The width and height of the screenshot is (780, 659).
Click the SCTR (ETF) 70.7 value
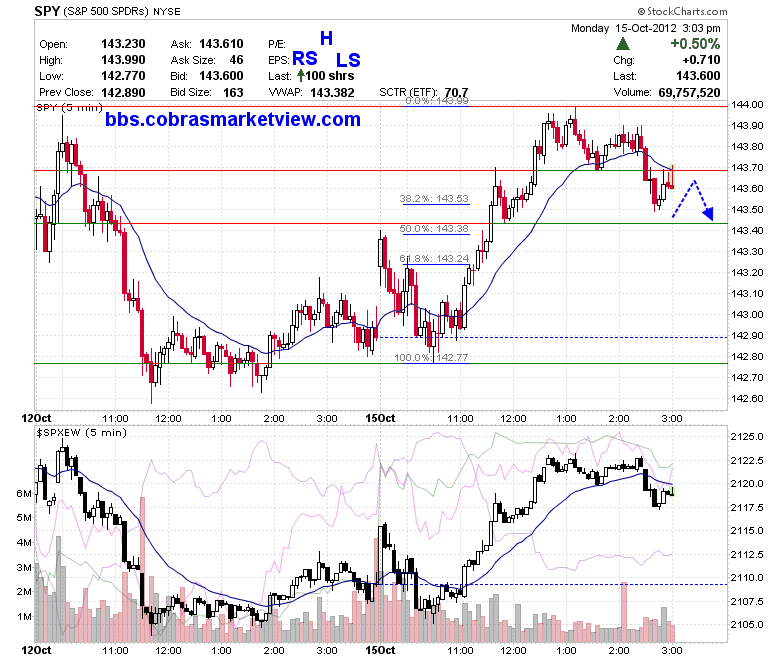pyautogui.click(x=456, y=93)
